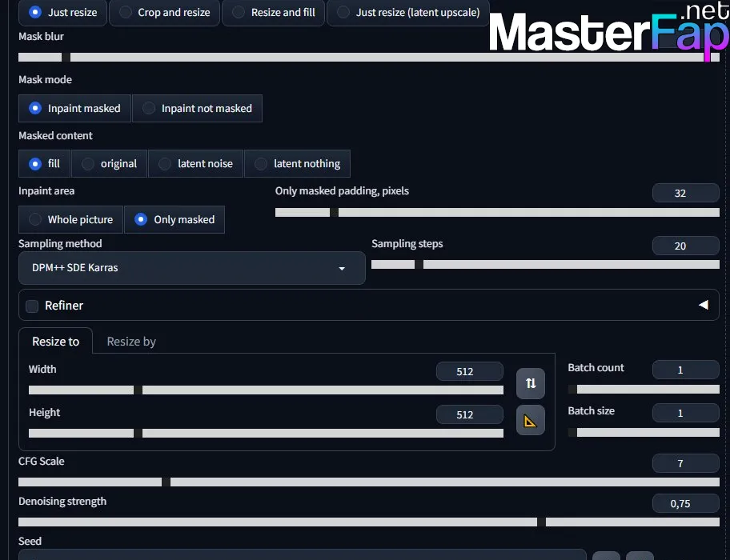
Task: Focus the Width value field
Action: (470, 371)
